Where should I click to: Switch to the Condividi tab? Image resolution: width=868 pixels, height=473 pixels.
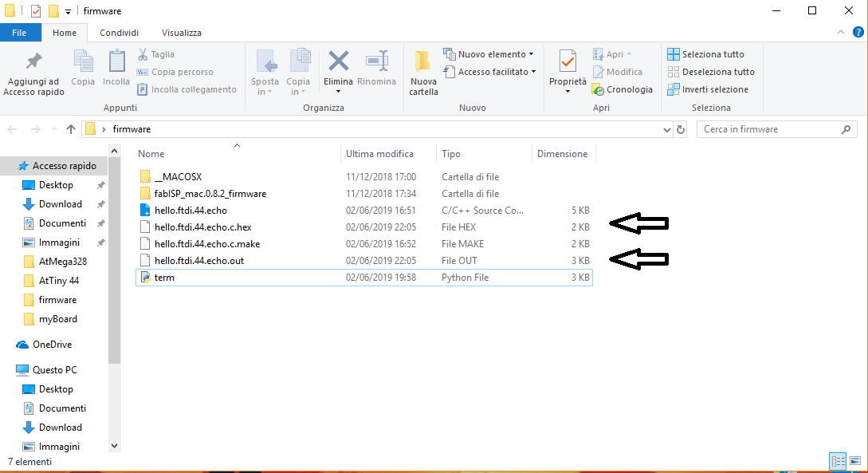pos(119,33)
